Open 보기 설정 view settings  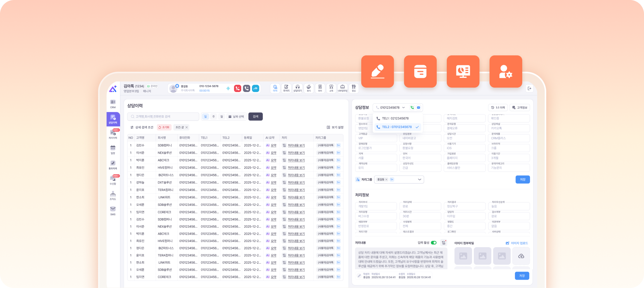pyautogui.click(x=335, y=127)
